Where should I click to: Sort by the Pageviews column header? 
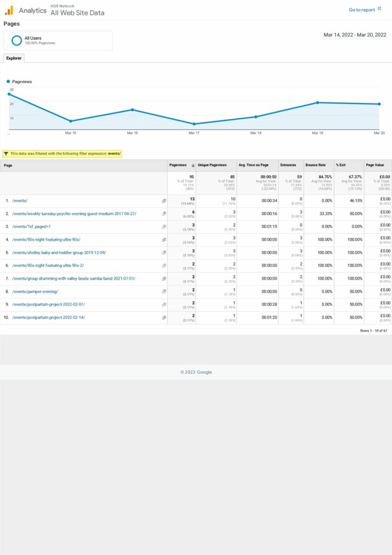pyautogui.click(x=178, y=165)
